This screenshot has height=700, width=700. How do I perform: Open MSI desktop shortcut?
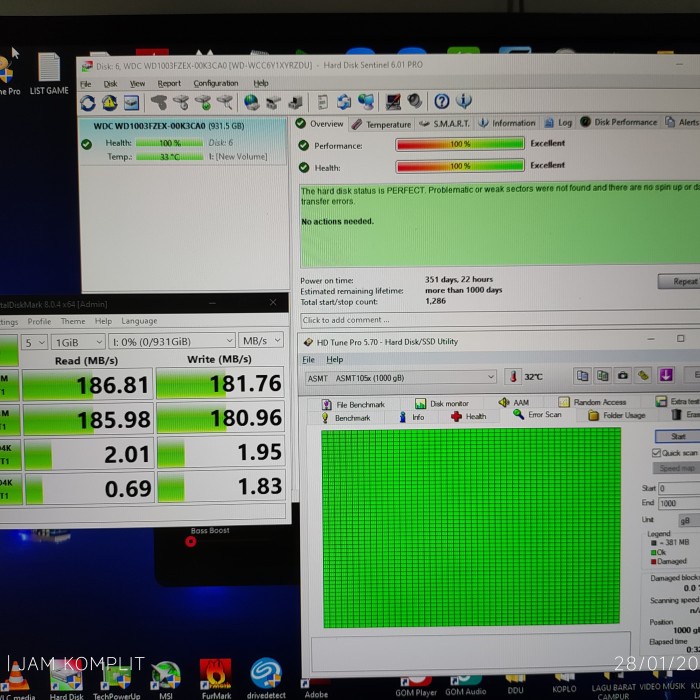(x=166, y=680)
